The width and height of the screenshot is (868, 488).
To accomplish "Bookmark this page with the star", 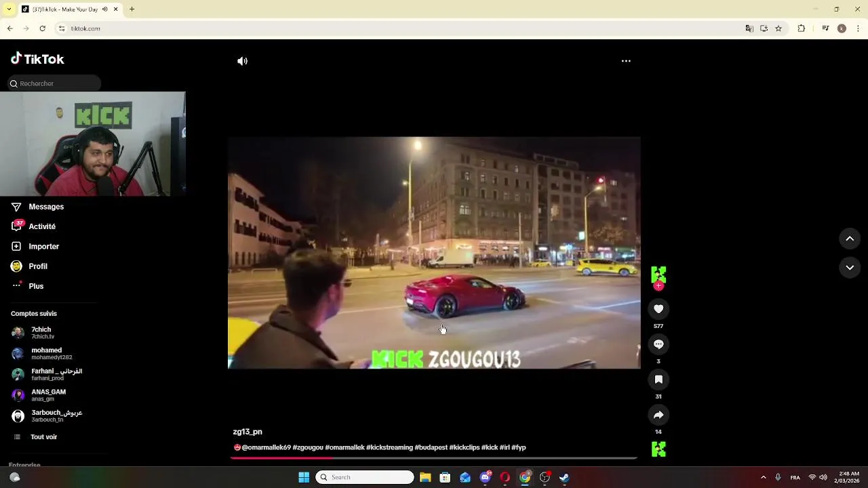I will (x=778, y=28).
